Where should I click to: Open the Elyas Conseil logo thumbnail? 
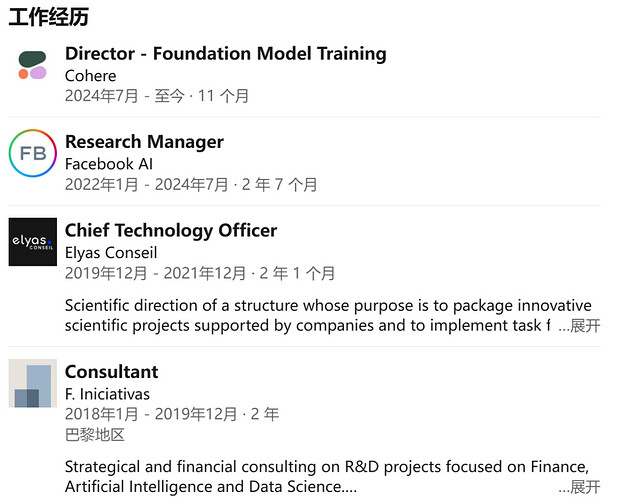click(32, 242)
